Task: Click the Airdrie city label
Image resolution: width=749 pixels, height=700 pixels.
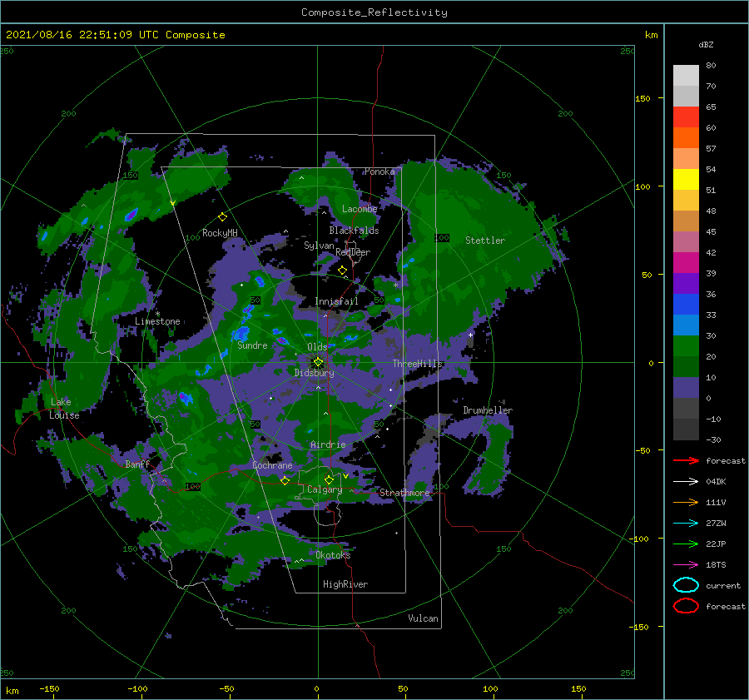Action: [x=328, y=444]
